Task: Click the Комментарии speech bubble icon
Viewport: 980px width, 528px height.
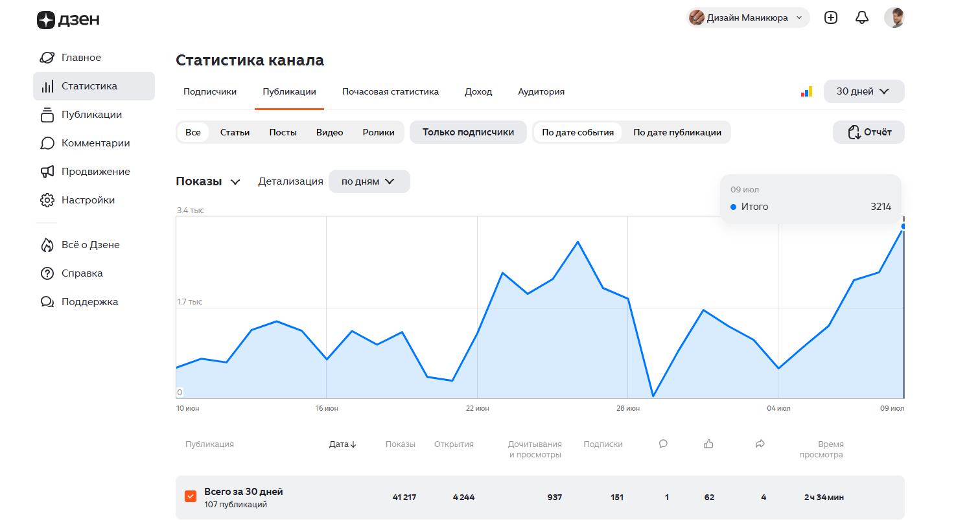Action: click(x=47, y=143)
